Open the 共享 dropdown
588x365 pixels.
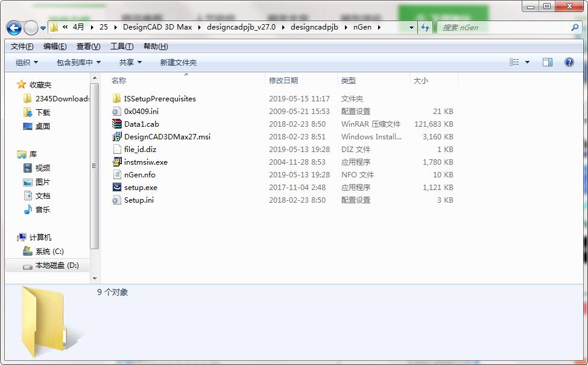[x=130, y=62]
